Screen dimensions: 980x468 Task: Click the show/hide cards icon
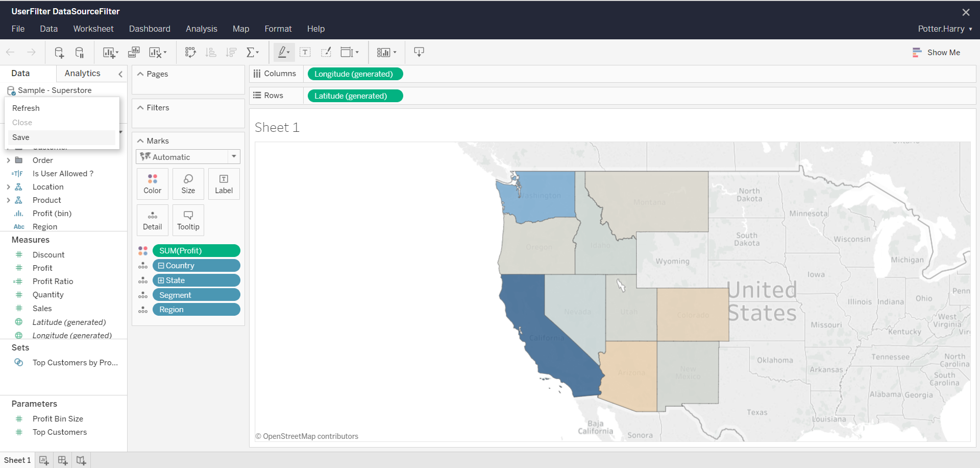383,52
